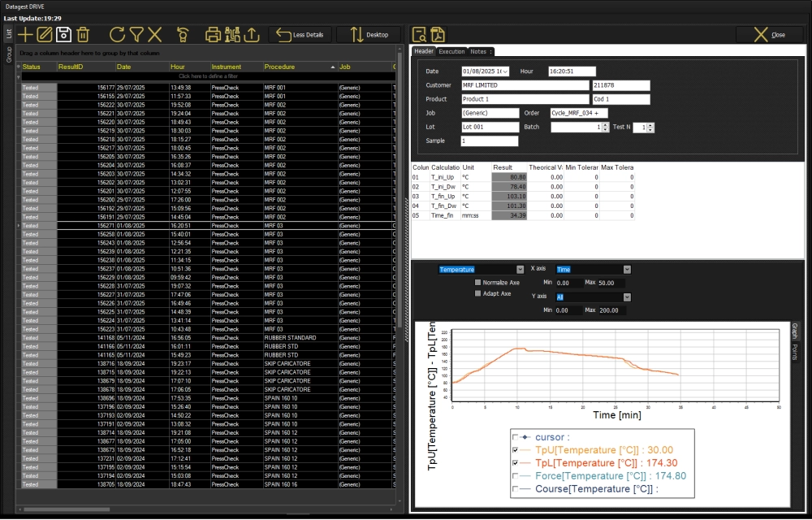This screenshot has height=520, width=812.
Task: Uncheck the TpU temperature series checkbox
Action: [x=516, y=449]
